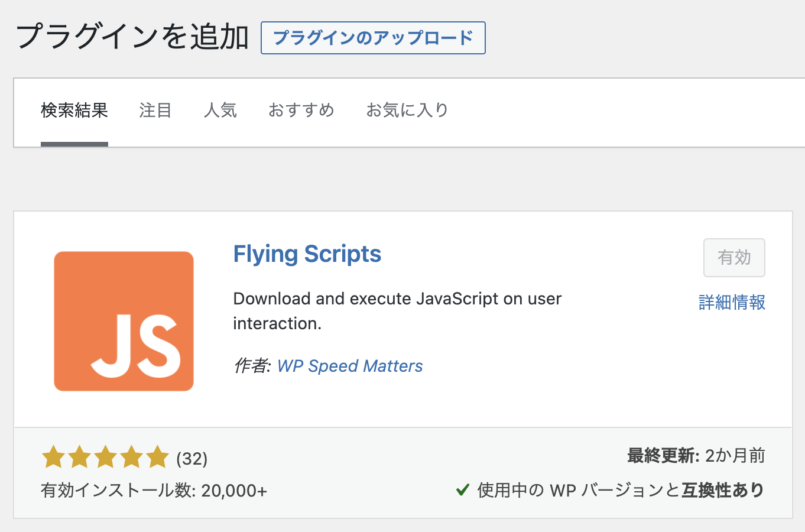Open the お気に入り tab
The height and width of the screenshot is (532, 805).
click(407, 111)
